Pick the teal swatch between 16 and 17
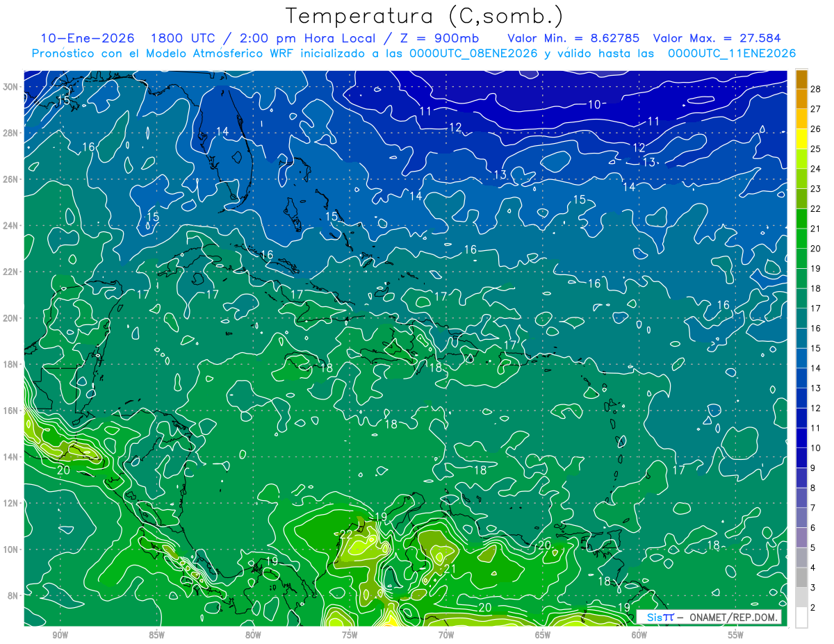Screen dimensions: 834x644 point(801,318)
